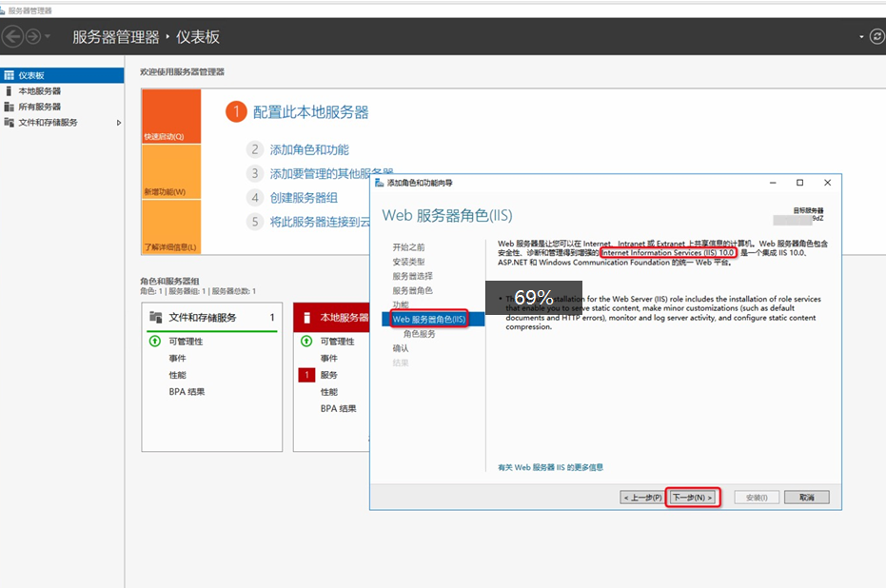Select 服务器角色 step in wizard list
The width and height of the screenshot is (886, 588).
[412, 290]
